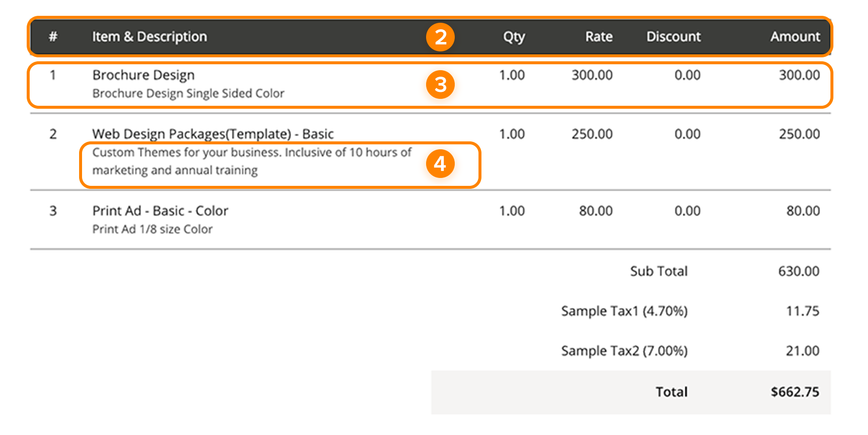Screen dimensions: 868x435
Task: Click the Sample Tax2 (7.00%) label
Action: (624, 351)
